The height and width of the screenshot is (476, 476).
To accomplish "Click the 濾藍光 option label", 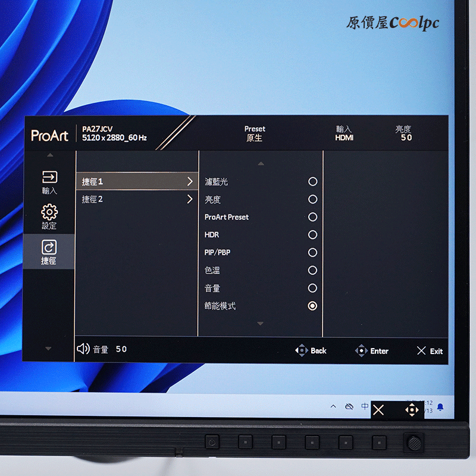I will pos(216,182).
